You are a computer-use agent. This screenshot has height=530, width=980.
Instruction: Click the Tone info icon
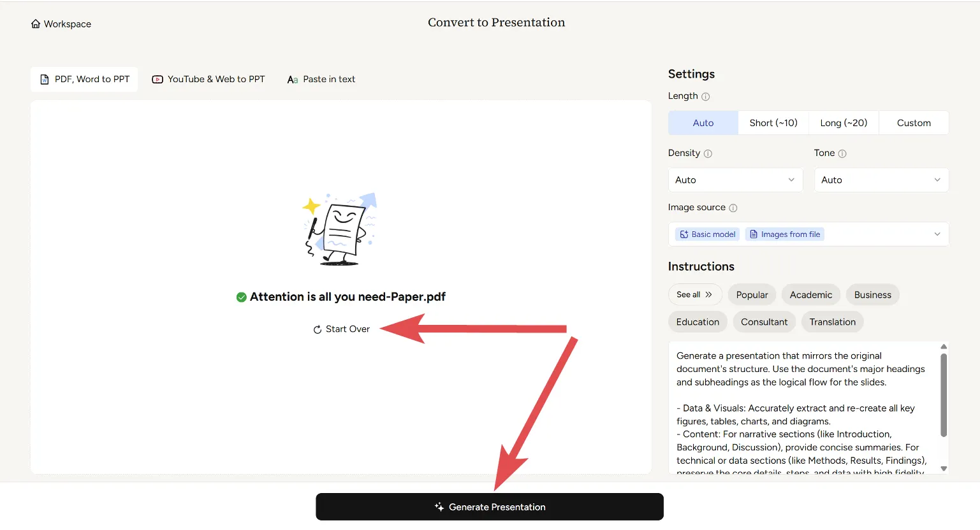842,154
